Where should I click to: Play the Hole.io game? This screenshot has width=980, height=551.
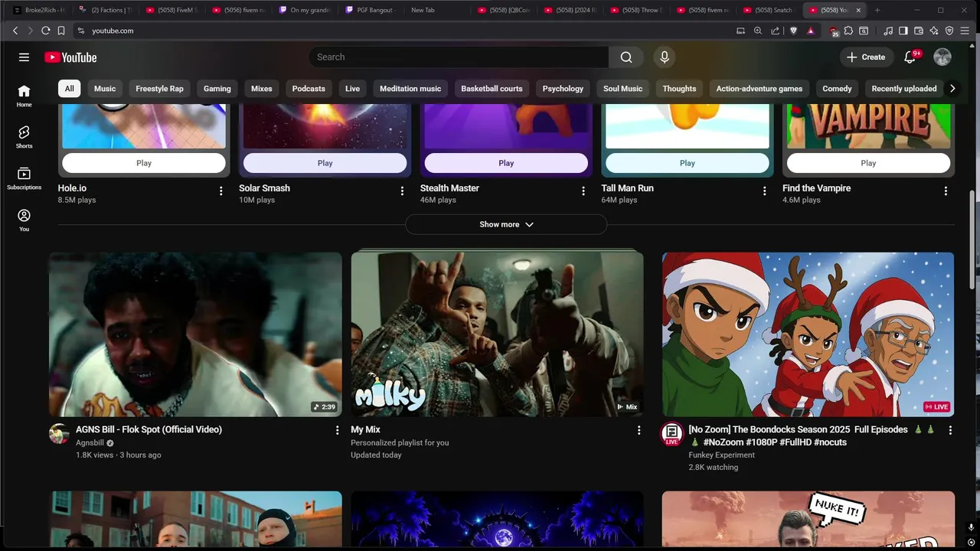coord(144,163)
